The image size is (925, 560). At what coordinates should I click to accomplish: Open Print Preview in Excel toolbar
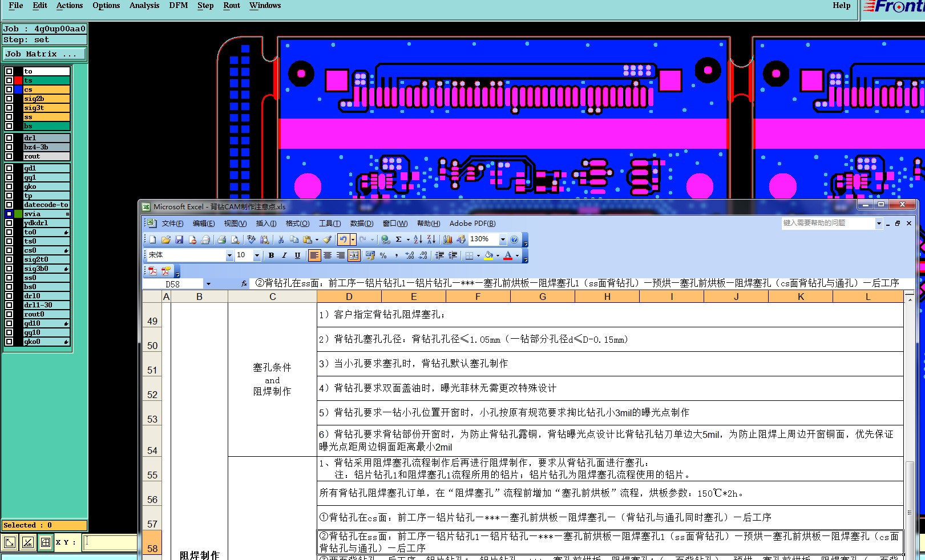click(x=235, y=240)
